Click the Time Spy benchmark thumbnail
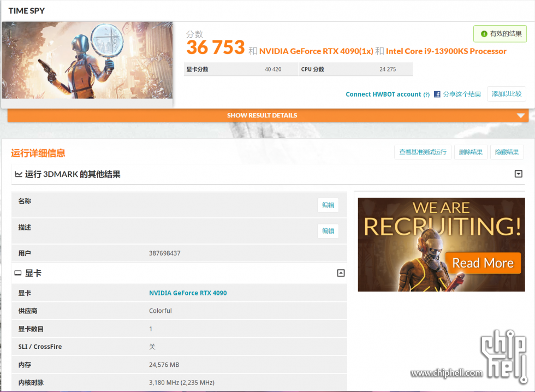 click(x=87, y=61)
